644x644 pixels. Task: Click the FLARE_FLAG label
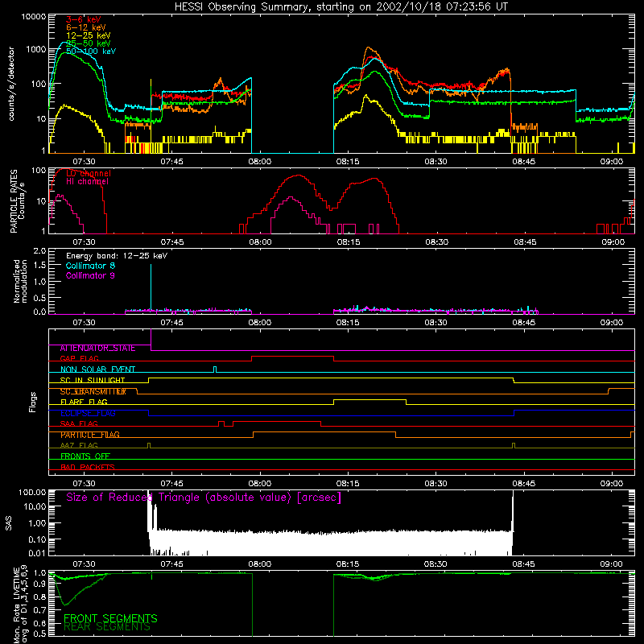click(x=84, y=402)
